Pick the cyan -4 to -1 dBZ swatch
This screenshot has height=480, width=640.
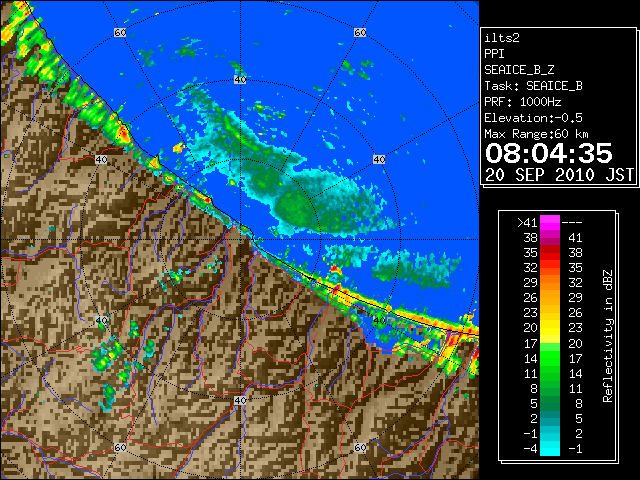[x=550, y=448]
